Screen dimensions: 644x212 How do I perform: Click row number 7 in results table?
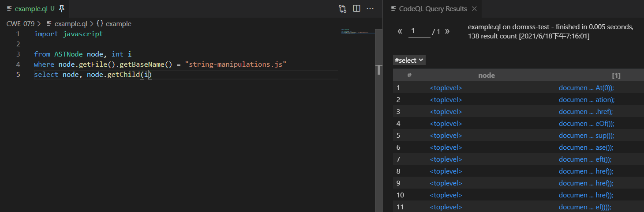[398, 159]
